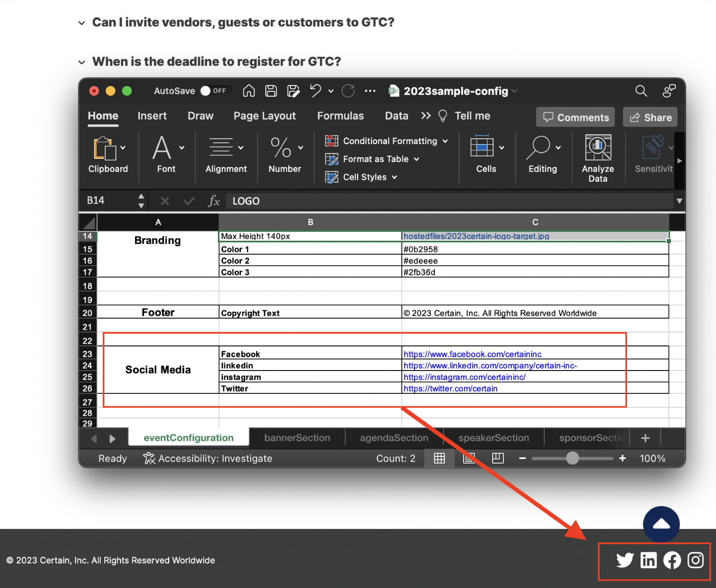The height and width of the screenshot is (588, 716).
Task: Click the Redo arrow icon
Action: pyautogui.click(x=348, y=91)
